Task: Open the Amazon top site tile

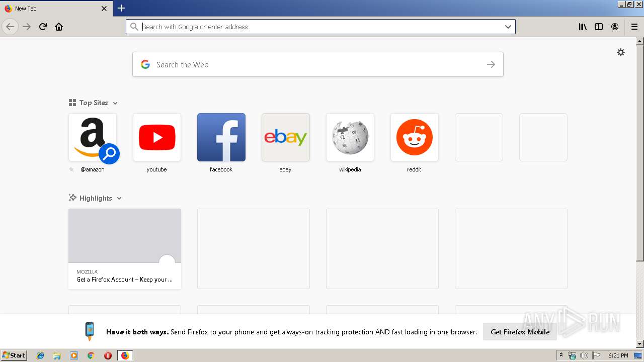Action: (93, 137)
